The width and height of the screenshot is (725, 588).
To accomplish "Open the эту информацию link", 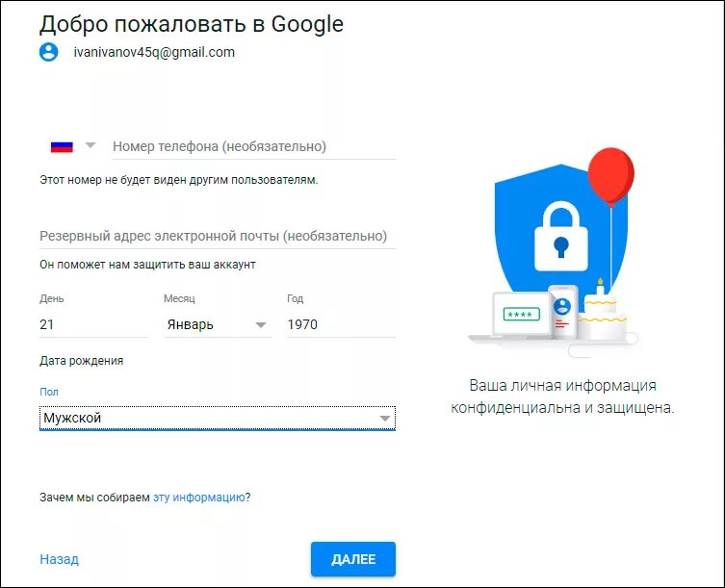I will (197, 498).
